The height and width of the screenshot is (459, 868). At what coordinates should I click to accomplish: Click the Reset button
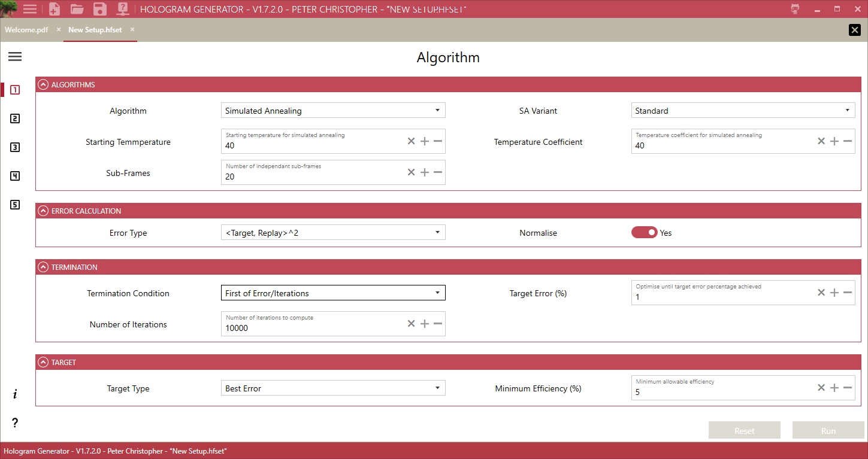[744, 431]
